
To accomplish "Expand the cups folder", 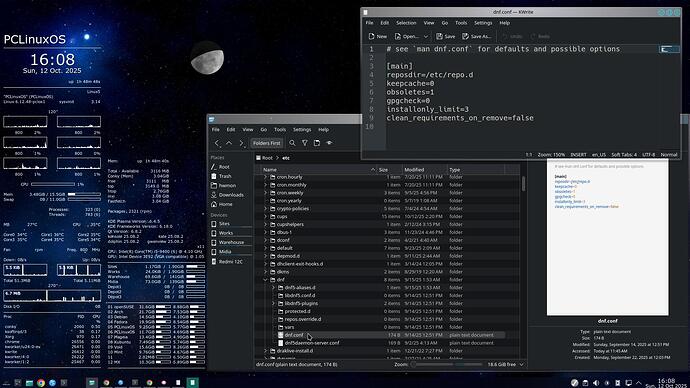I will tap(265, 216).
